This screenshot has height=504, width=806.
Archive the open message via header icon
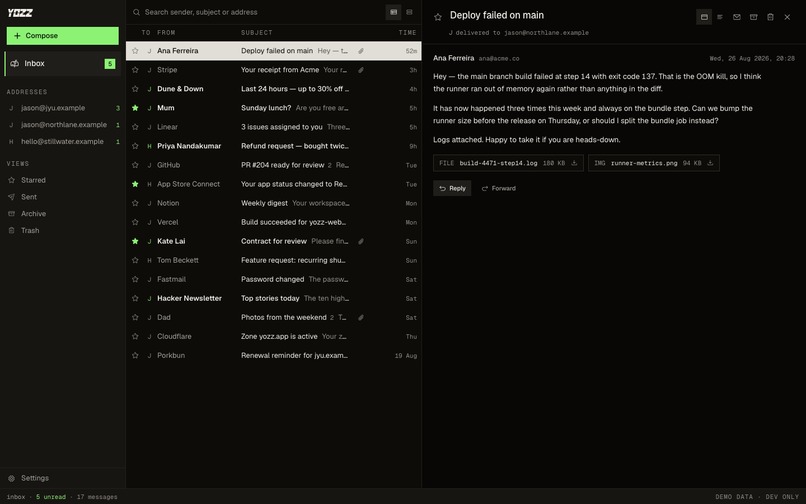754,17
